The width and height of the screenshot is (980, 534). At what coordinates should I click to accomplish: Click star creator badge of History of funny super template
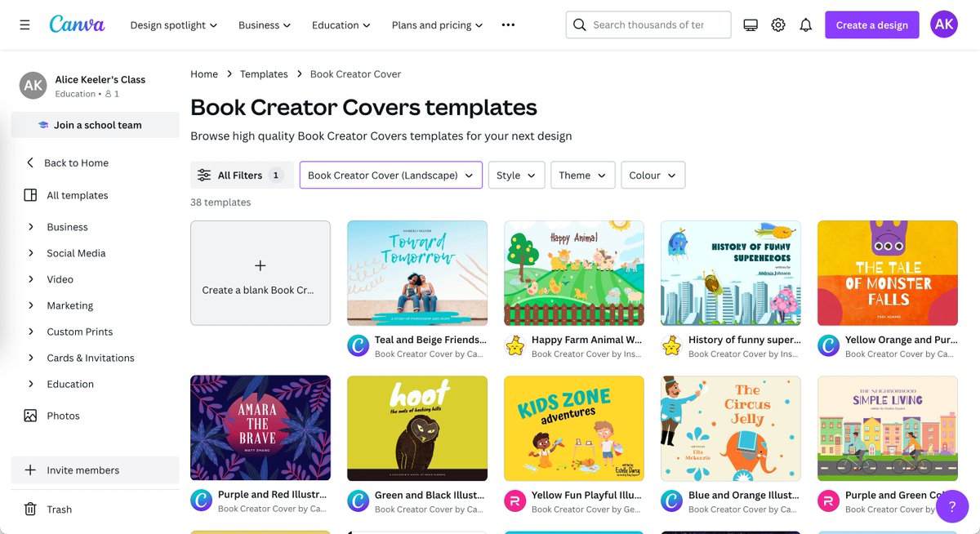(672, 345)
